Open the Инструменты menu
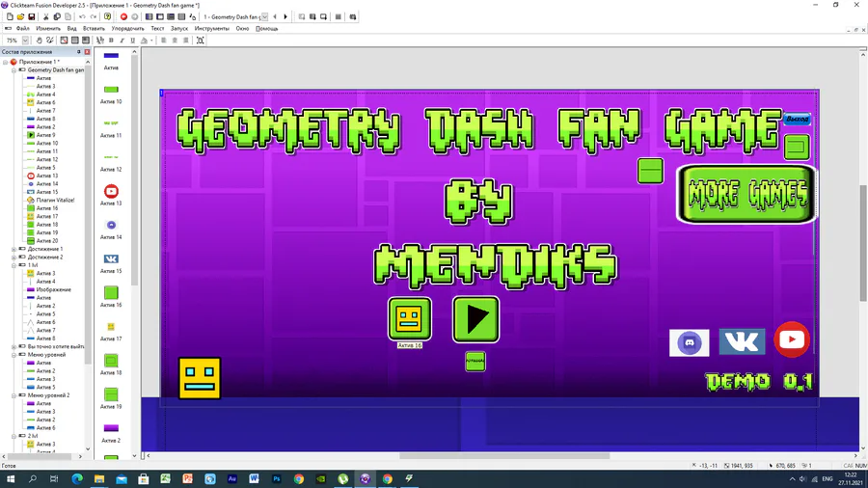 211,28
